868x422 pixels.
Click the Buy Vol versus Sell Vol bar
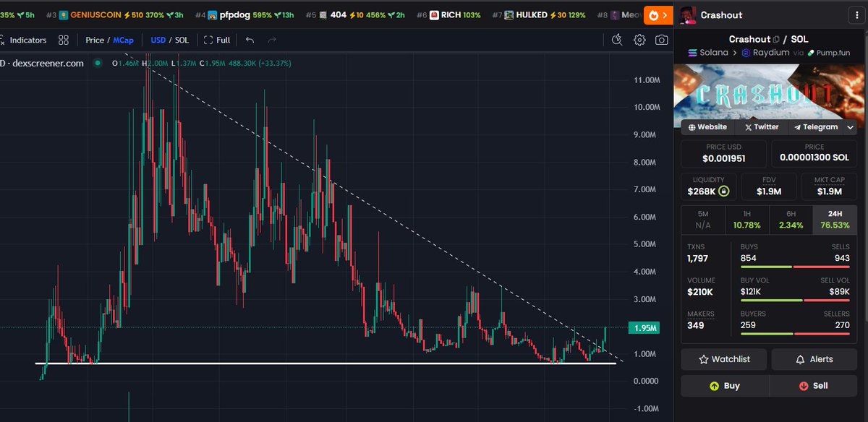(795, 301)
